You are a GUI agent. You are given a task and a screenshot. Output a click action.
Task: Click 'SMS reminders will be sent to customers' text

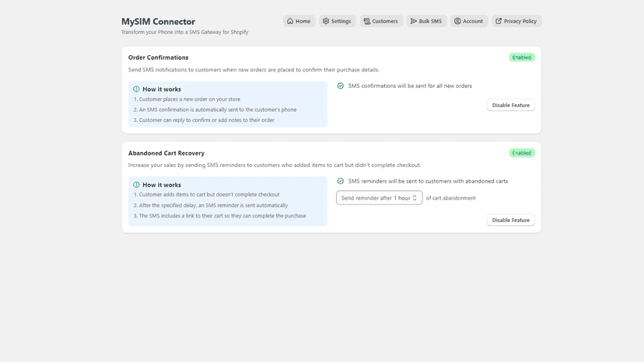[428, 181]
